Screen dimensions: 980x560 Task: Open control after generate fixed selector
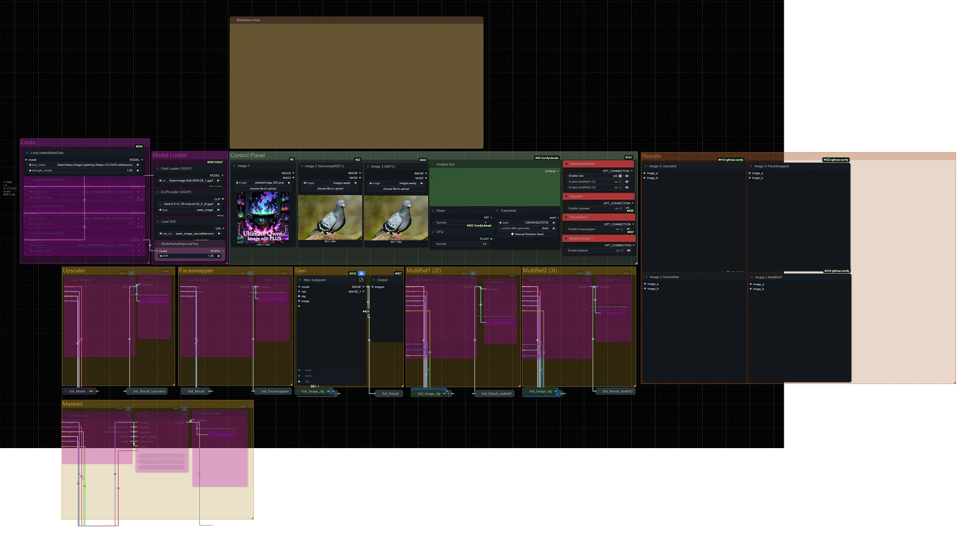527,229
